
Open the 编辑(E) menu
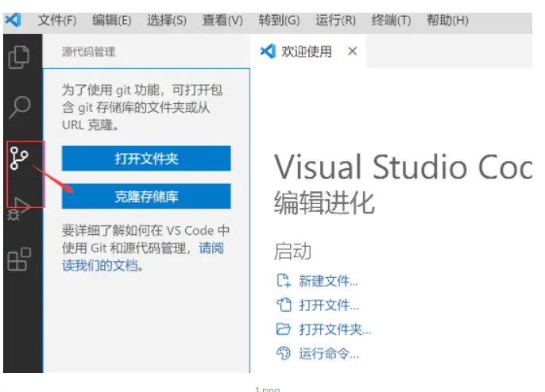pyautogui.click(x=111, y=20)
